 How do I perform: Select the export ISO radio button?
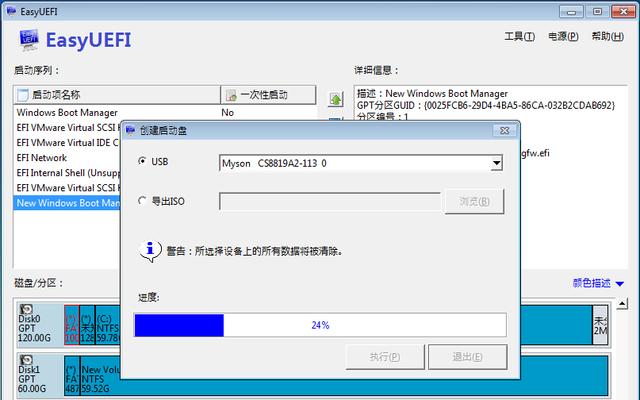(142, 201)
